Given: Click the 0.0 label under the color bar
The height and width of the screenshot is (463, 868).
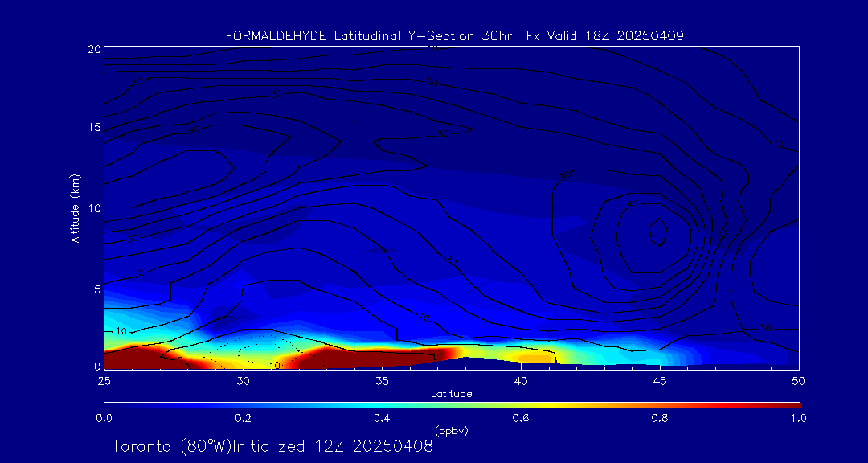Looking at the screenshot, I should coord(104,418).
